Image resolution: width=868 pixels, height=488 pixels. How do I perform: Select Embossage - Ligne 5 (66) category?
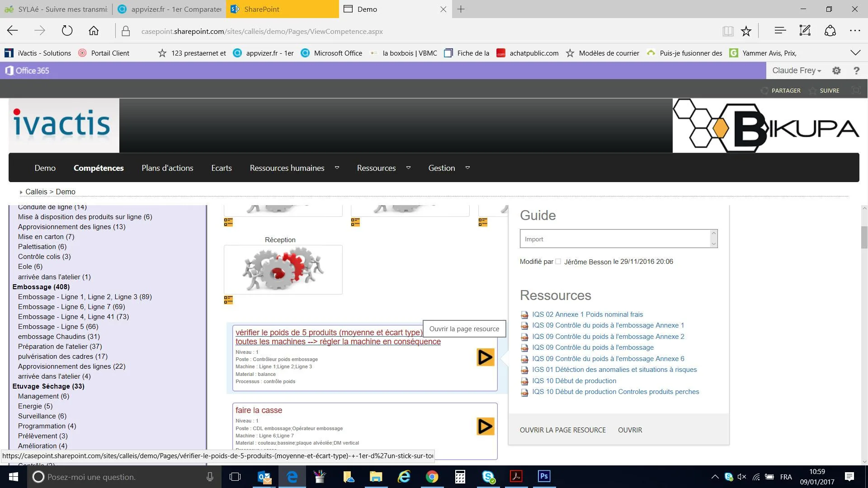58,327
